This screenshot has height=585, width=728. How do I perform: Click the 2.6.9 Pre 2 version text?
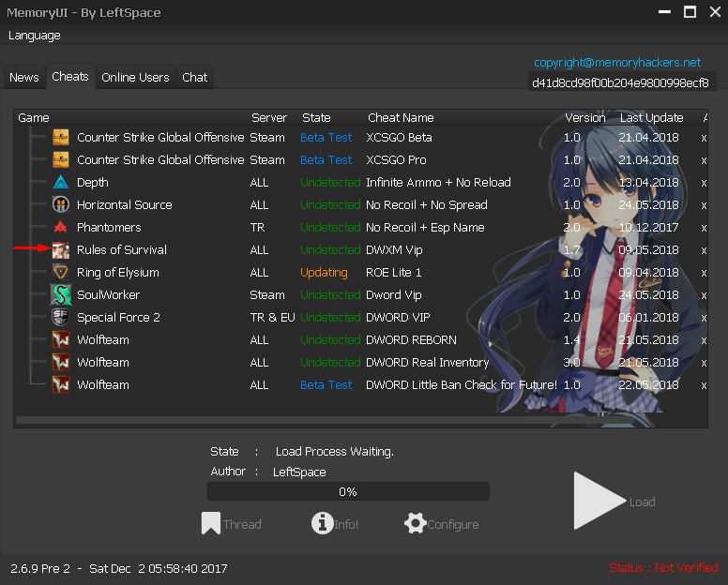40,569
